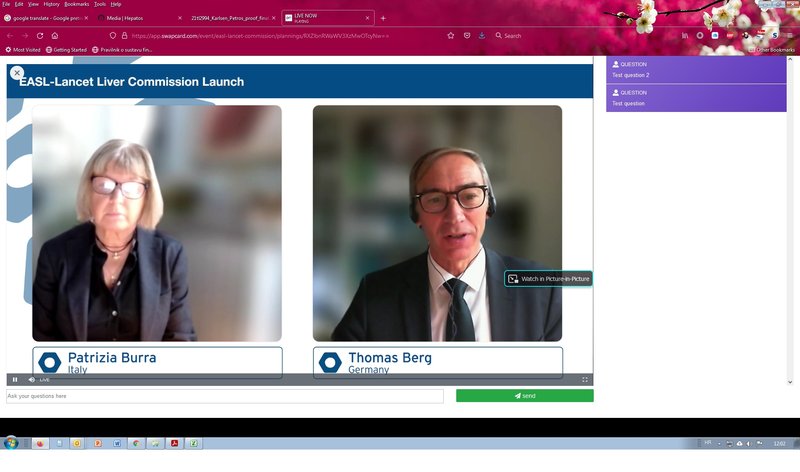Open the Pravilnik o sustavu bookmark
This screenshot has height=472, width=800.
tap(122, 50)
